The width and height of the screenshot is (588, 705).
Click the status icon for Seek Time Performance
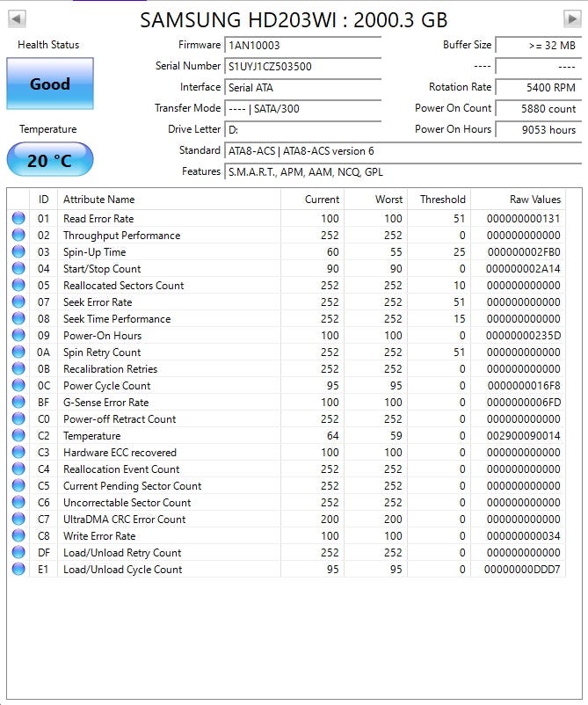18,318
